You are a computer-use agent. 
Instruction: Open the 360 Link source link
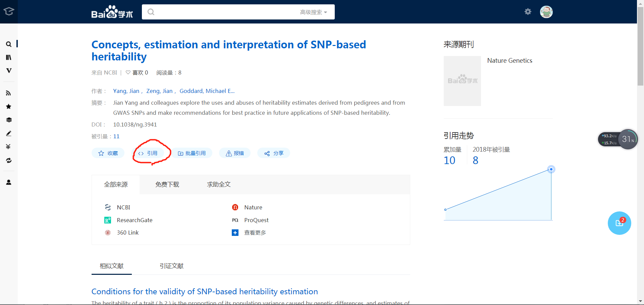[127, 233]
